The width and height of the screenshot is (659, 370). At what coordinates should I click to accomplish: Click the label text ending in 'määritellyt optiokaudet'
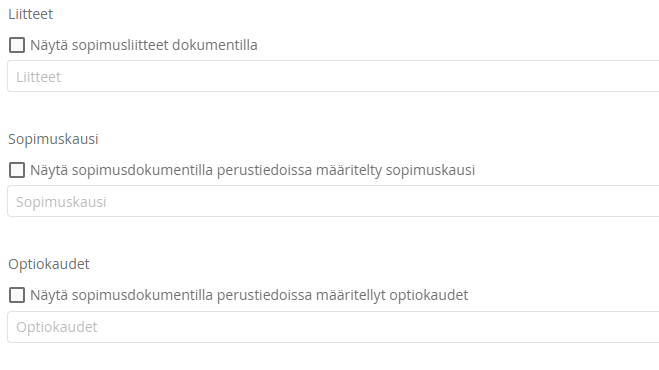(249, 295)
